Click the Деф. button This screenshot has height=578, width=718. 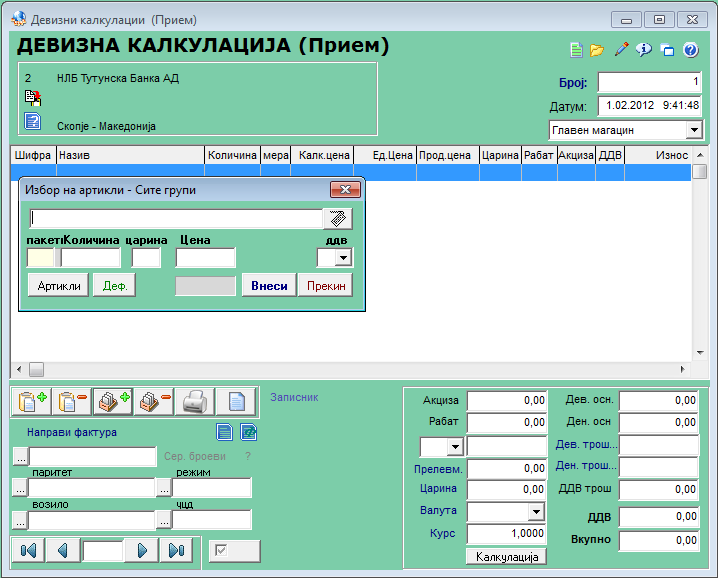tap(114, 286)
